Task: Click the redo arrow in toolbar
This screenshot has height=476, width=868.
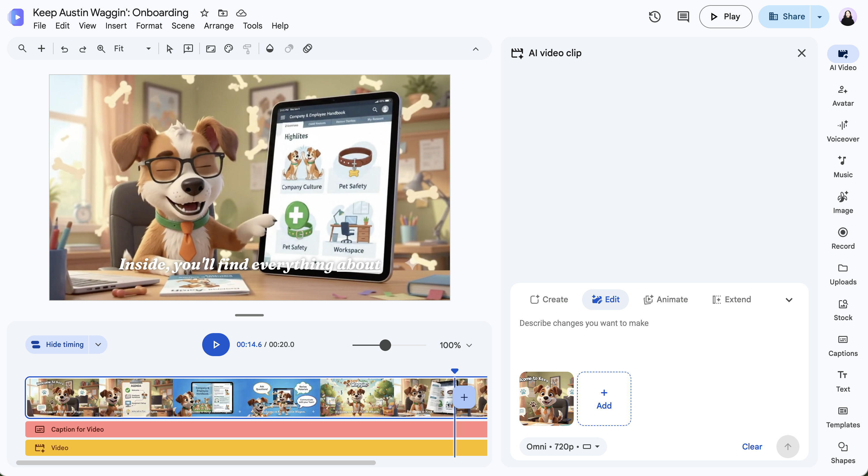Action: [x=83, y=49]
